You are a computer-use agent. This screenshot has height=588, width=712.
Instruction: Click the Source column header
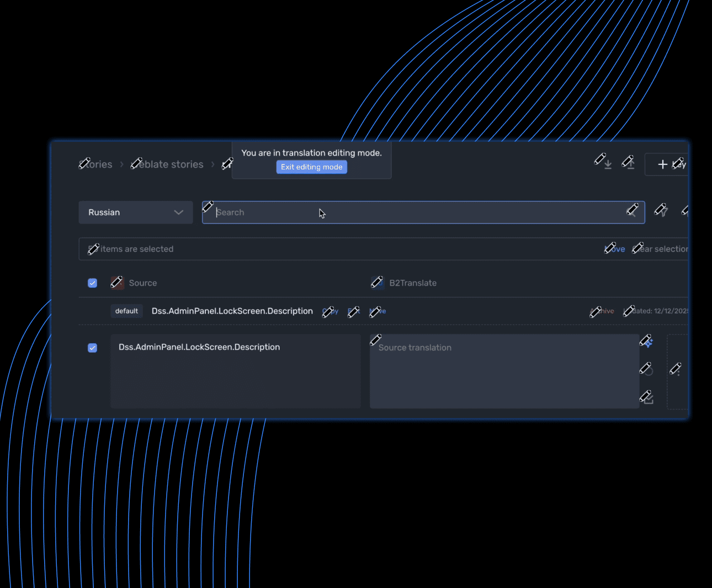[x=143, y=283]
